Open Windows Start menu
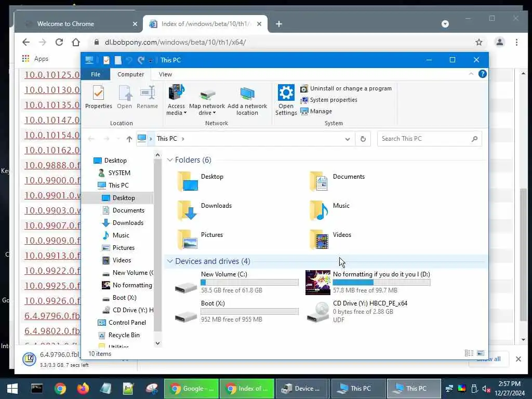The width and height of the screenshot is (532, 399). click(12, 389)
